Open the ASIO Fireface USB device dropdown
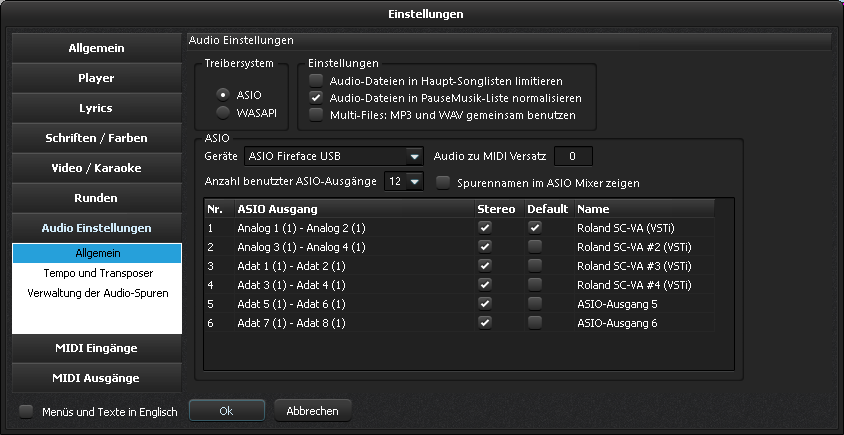 tap(414, 156)
